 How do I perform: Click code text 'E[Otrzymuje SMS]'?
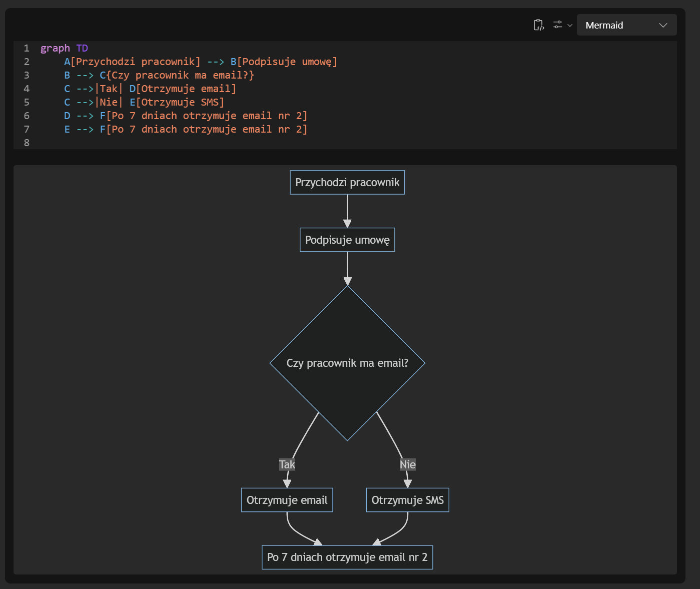pyautogui.click(x=177, y=102)
